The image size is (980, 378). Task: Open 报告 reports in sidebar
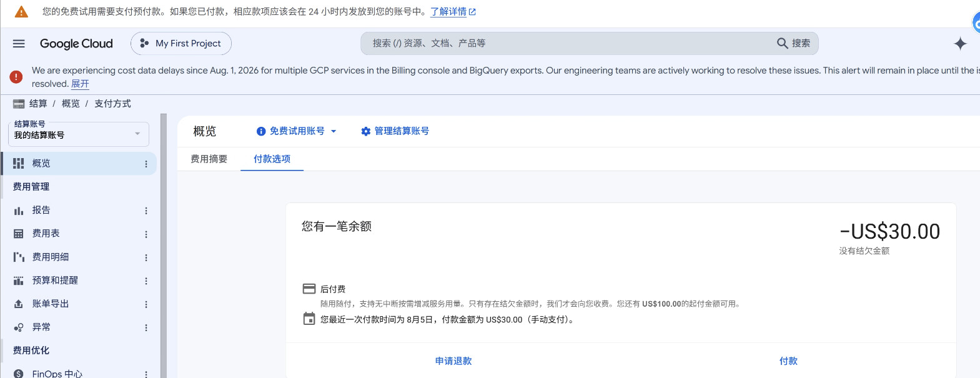coord(41,211)
